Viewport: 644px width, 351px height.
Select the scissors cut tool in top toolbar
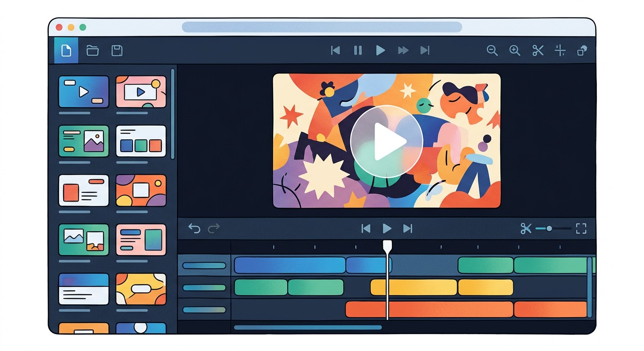tap(538, 51)
